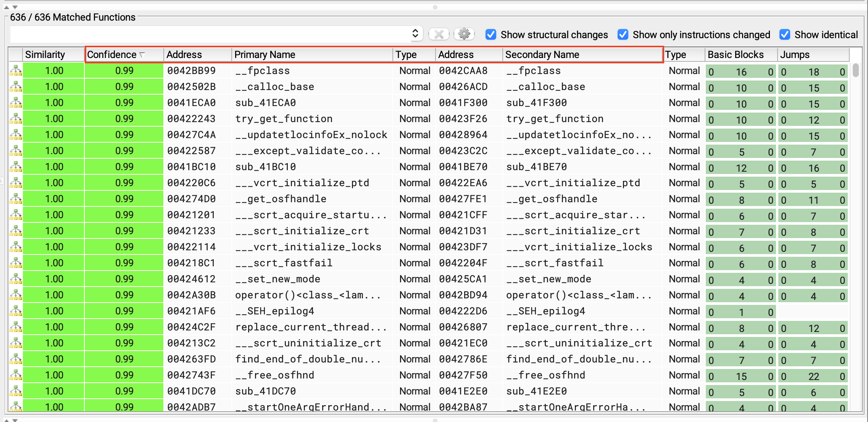This screenshot has height=422, width=868.
Task: Click the flow graph icon for __calloc_base row
Action: (16, 87)
